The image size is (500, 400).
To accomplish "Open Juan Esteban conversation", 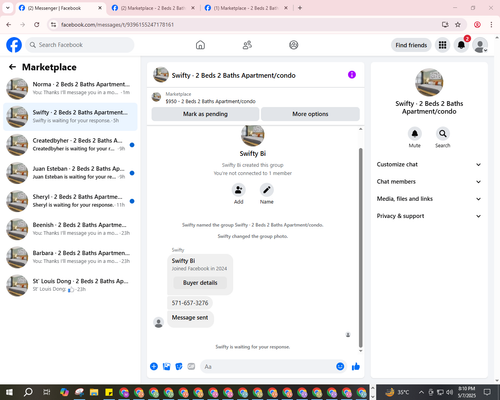I will pos(70,173).
